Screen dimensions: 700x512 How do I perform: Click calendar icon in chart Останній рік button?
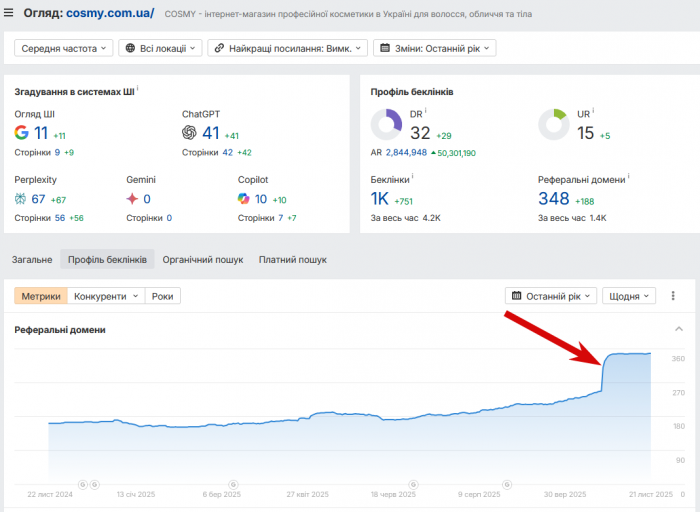tap(517, 296)
